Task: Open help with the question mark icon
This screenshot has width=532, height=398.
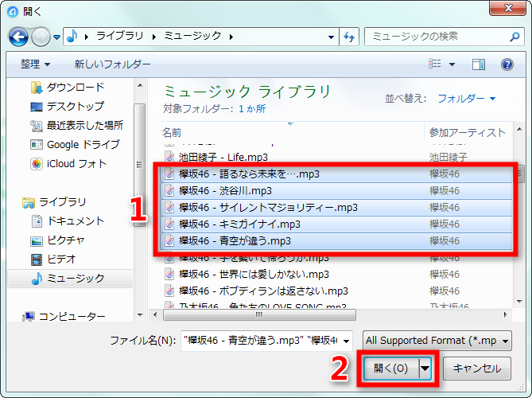Action: point(507,64)
